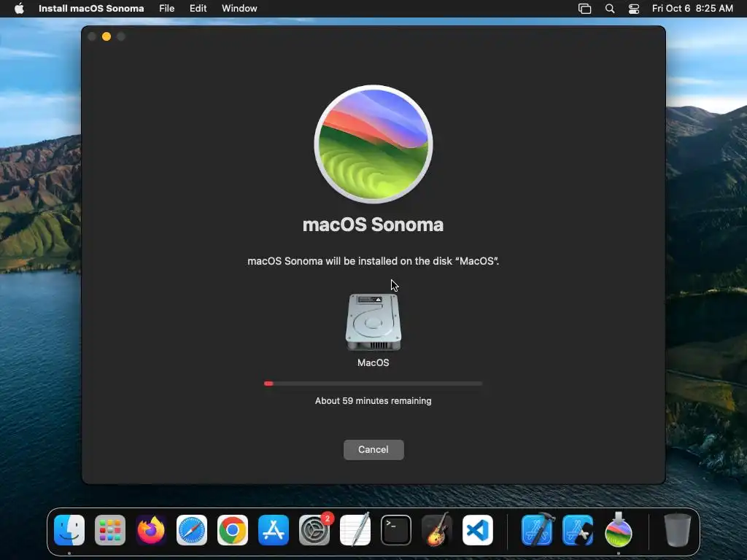Launch Visual Studio Code from Dock
Screen dimensions: 747x560
click(x=478, y=530)
